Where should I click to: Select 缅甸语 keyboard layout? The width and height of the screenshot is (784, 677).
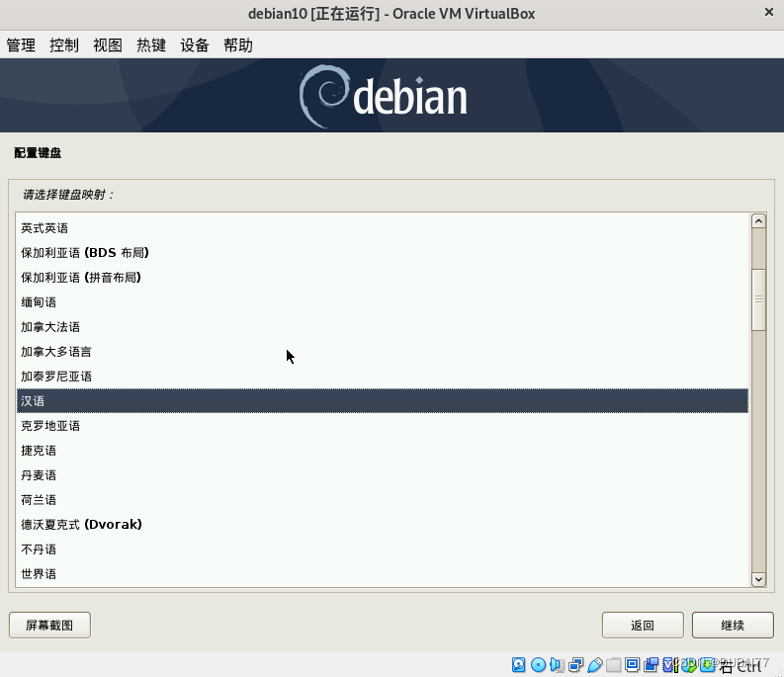pyautogui.click(x=383, y=302)
